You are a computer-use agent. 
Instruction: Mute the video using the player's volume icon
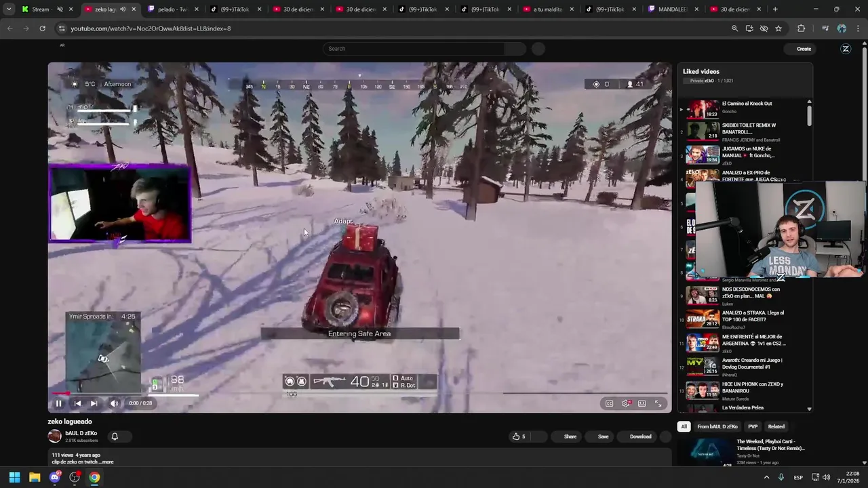[114, 403]
